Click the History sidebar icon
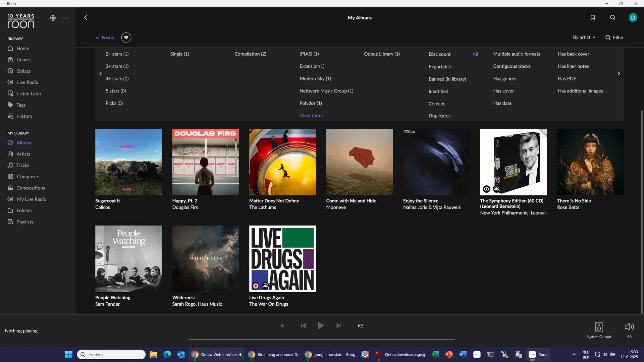The width and height of the screenshot is (644, 362). 10,116
